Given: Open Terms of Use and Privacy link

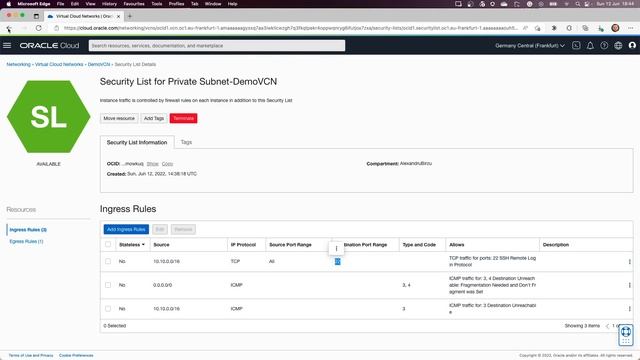Looking at the screenshot, I should (x=31, y=356).
